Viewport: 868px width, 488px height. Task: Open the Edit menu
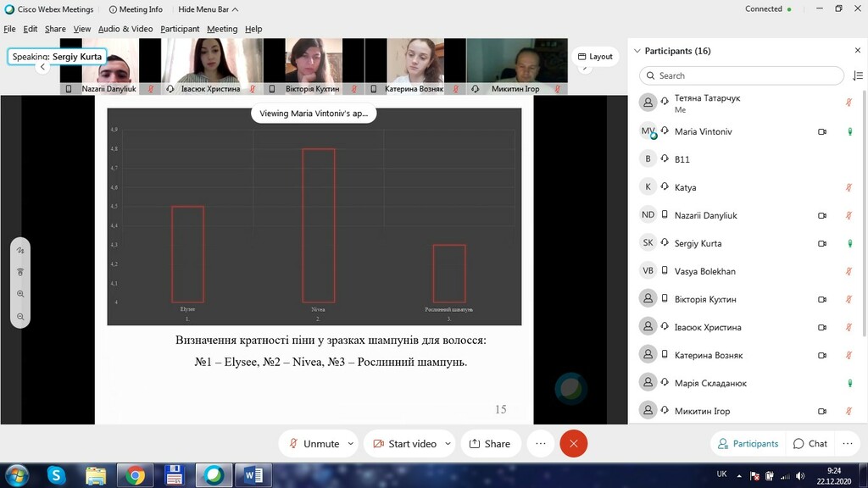(x=30, y=29)
